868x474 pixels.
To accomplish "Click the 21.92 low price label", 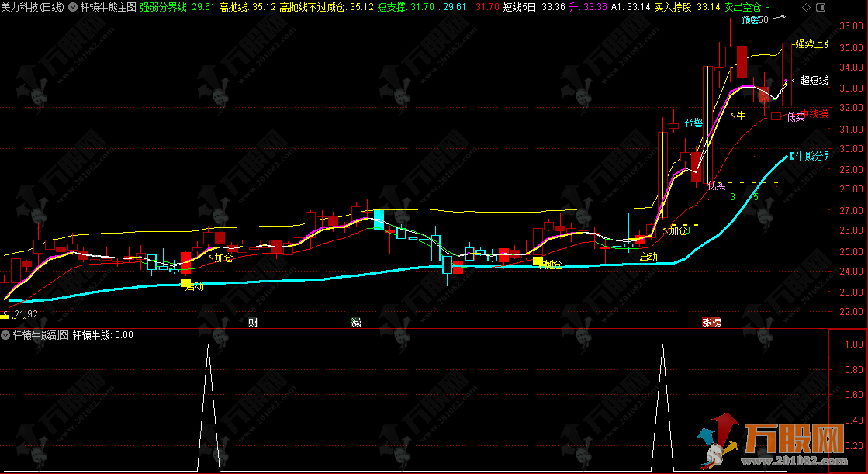I will (22, 314).
